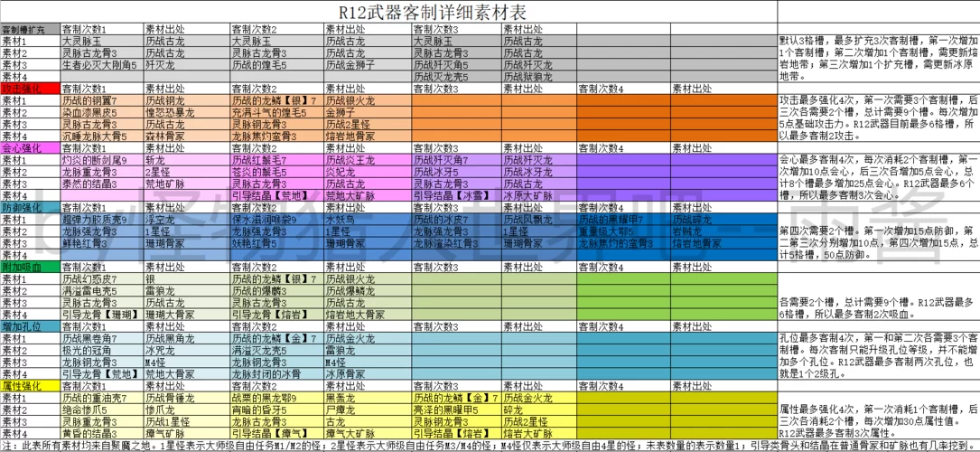Click the 历战炎王龙 source cell
This screenshot has height=452, width=980.
pos(367,160)
